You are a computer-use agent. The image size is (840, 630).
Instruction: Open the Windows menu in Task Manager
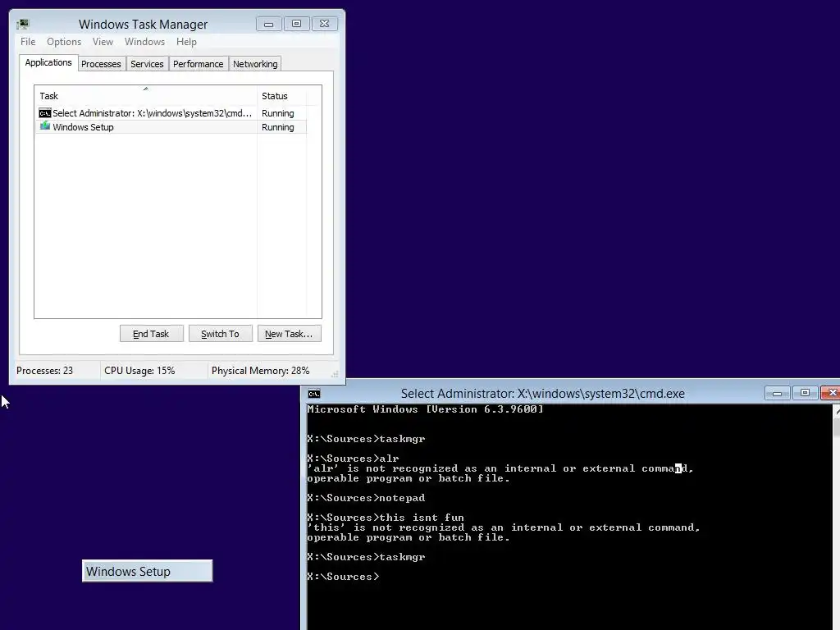click(x=144, y=42)
